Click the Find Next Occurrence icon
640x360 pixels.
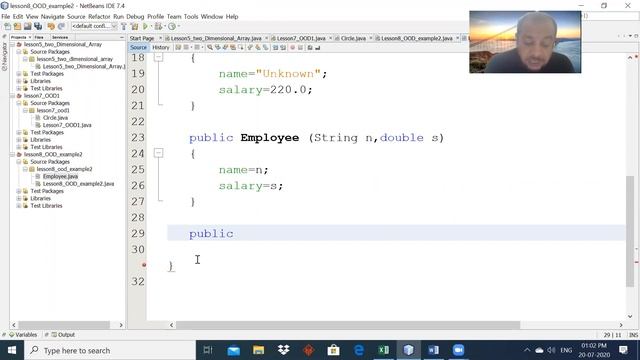pyautogui.click(x=225, y=48)
